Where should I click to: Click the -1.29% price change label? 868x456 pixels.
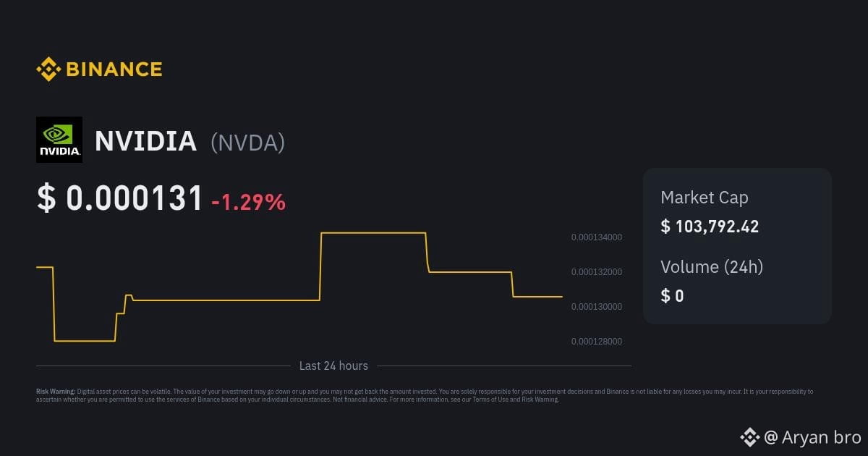coord(248,203)
